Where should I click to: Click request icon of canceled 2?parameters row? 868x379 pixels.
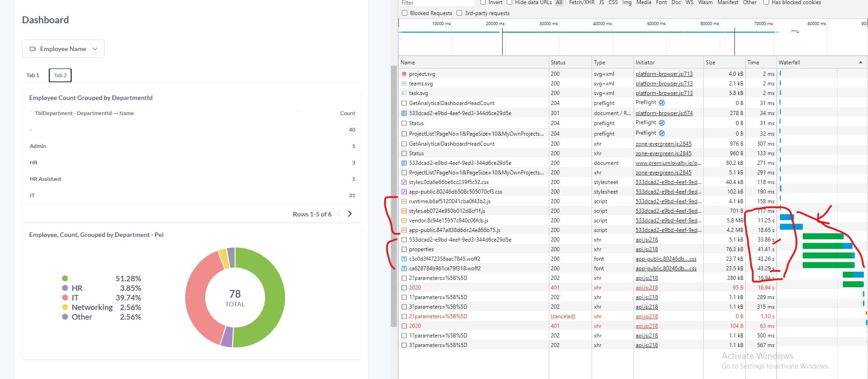coord(404,316)
